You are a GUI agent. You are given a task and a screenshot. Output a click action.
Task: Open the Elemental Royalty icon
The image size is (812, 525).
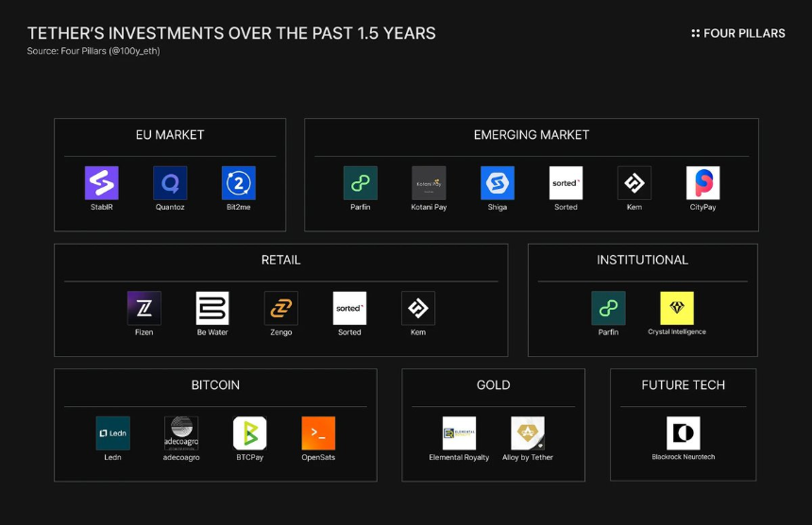click(459, 433)
